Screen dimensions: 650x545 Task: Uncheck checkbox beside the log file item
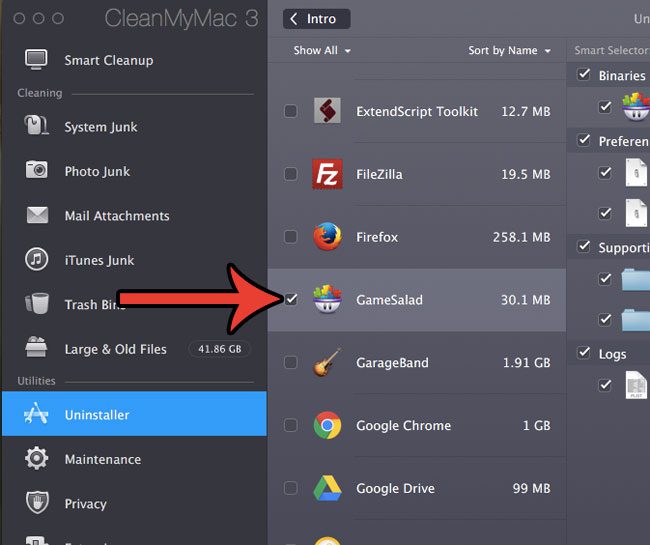coord(605,385)
